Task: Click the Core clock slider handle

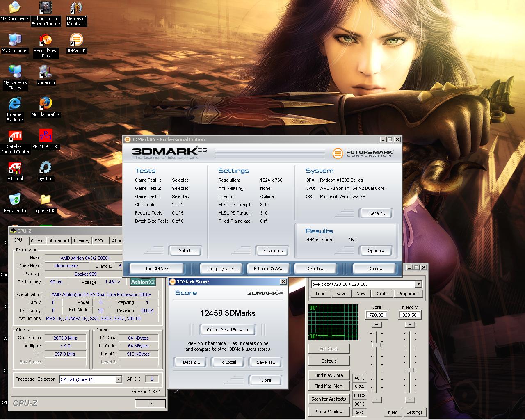Action: tap(377, 345)
